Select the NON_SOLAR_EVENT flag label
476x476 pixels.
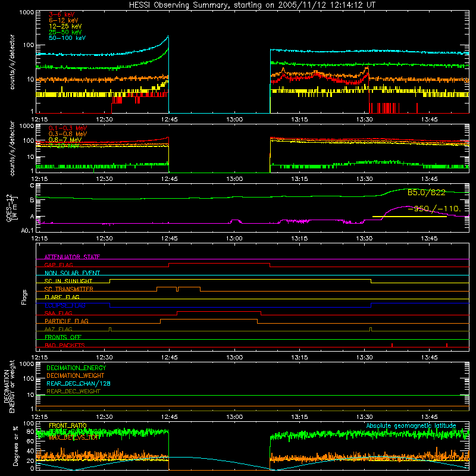[x=72, y=273]
